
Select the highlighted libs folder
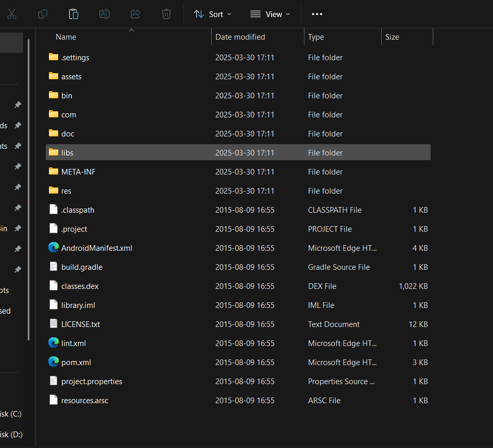(67, 152)
